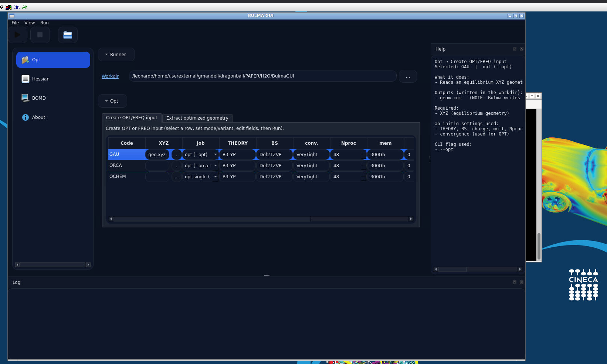Click the QCHEM row conv. field

coord(311,177)
